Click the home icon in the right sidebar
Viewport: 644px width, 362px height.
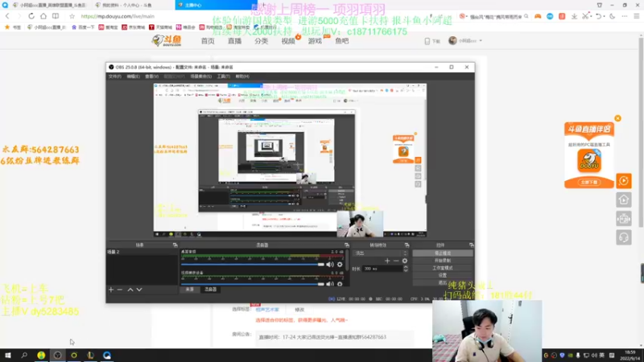pyautogui.click(x=624, y=200)
